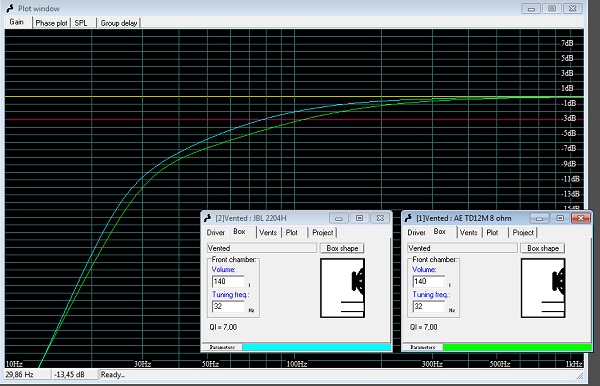Image resolution: width=600 pixels, height=386 pixels.
Task: Maximize the Plot window
Action: click(x=552, y=8)
